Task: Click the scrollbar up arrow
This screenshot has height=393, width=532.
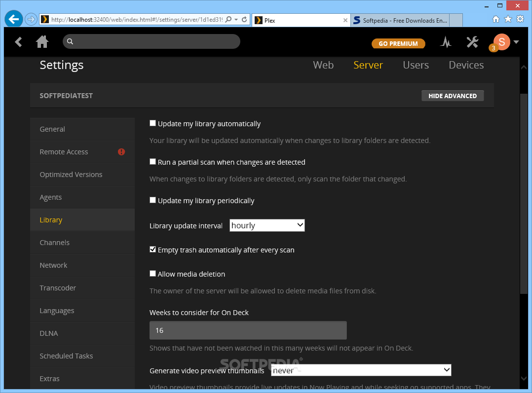Action: coord(524,67)
